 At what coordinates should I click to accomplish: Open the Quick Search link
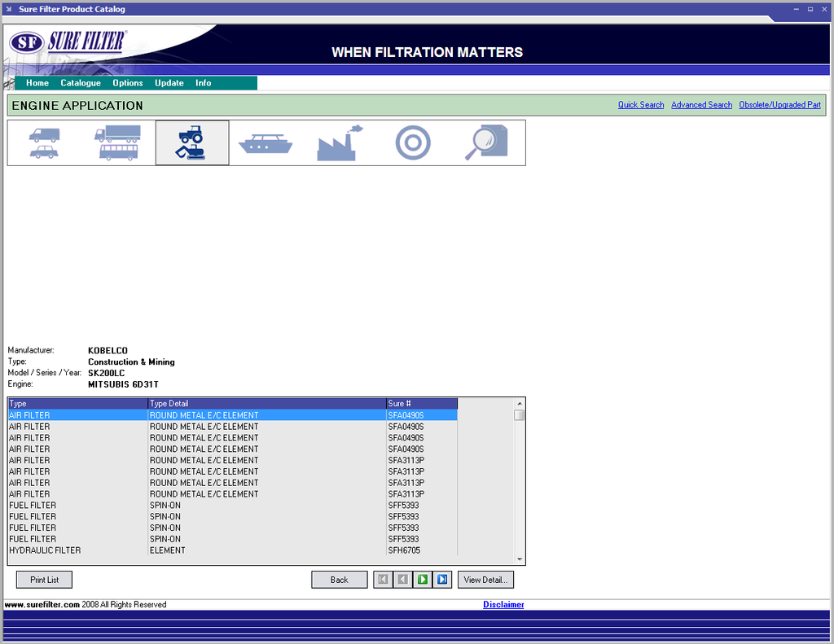pos(641,105)
